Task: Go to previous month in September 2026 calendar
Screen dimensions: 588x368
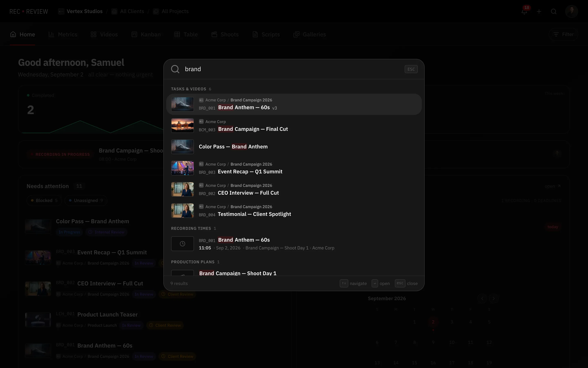Action: pos(482,298)
